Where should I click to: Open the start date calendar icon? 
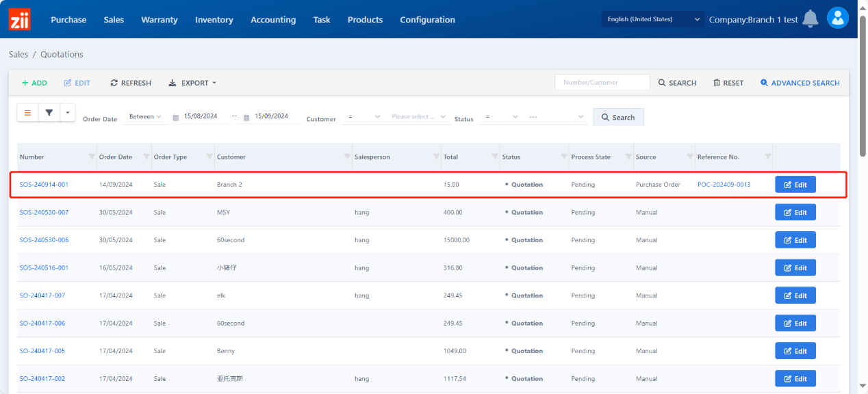(x=176, y=118)
